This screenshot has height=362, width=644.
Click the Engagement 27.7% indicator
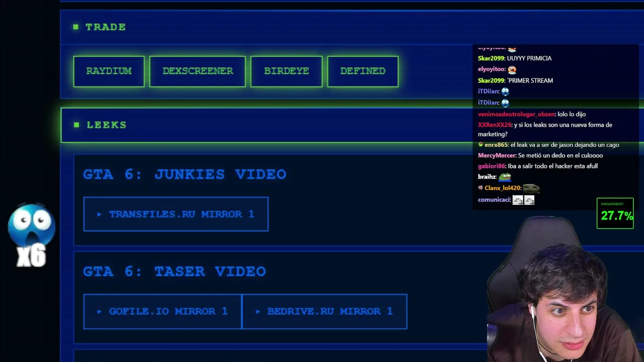pos(615,213)
